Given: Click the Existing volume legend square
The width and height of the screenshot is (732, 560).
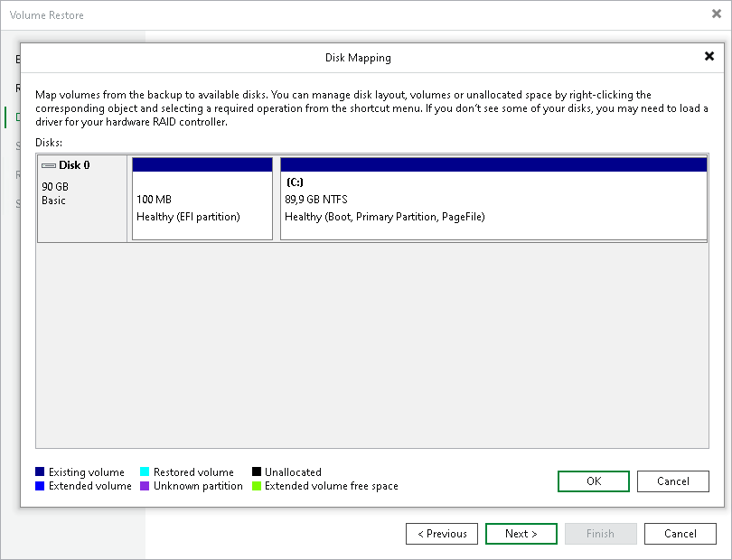Looking at the screenshot, I should pyautogui.click(x=40, y=471).
